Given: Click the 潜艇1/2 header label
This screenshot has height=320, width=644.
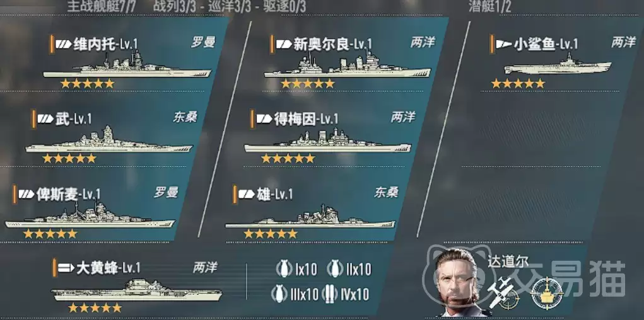Looking at the screenshot, I should (490, 6).
